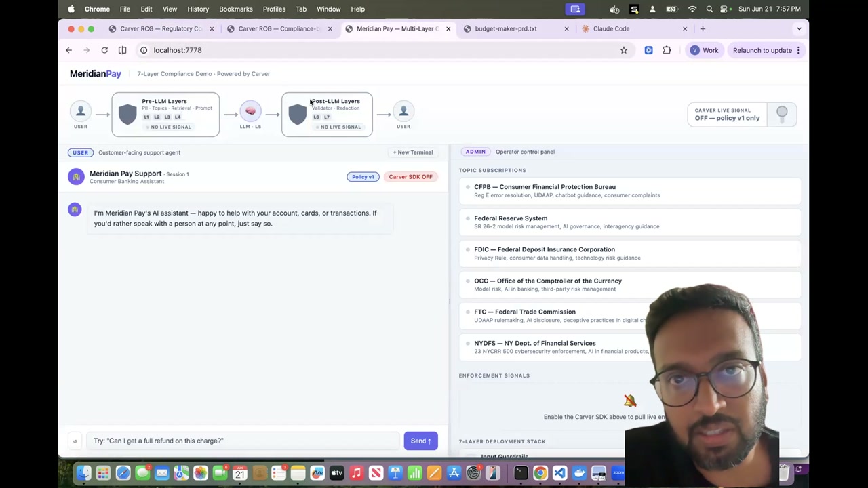The width and height of the screenshot is (868, 488).
Task: Close the Meridian Pay browser tab
Action: 448,28
